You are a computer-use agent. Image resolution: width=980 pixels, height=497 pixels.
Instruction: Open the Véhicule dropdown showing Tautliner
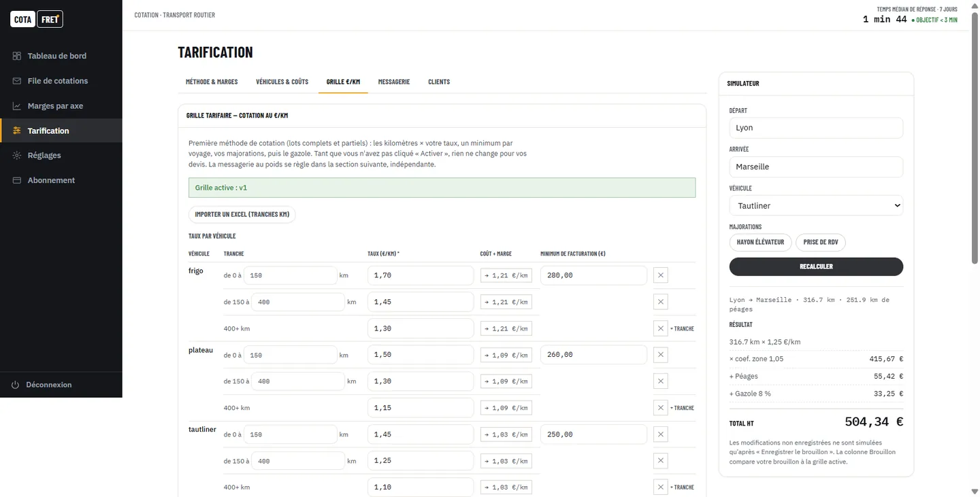tap(816, 205)
